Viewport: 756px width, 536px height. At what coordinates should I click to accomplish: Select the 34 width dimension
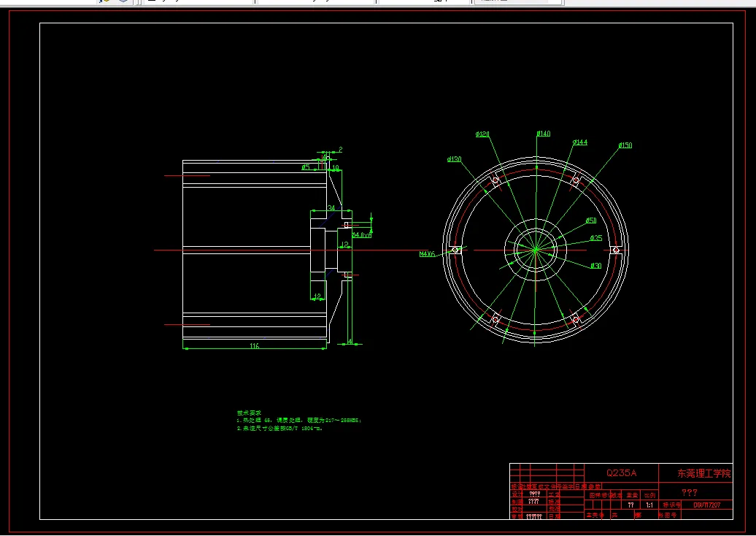click(331, 208)
